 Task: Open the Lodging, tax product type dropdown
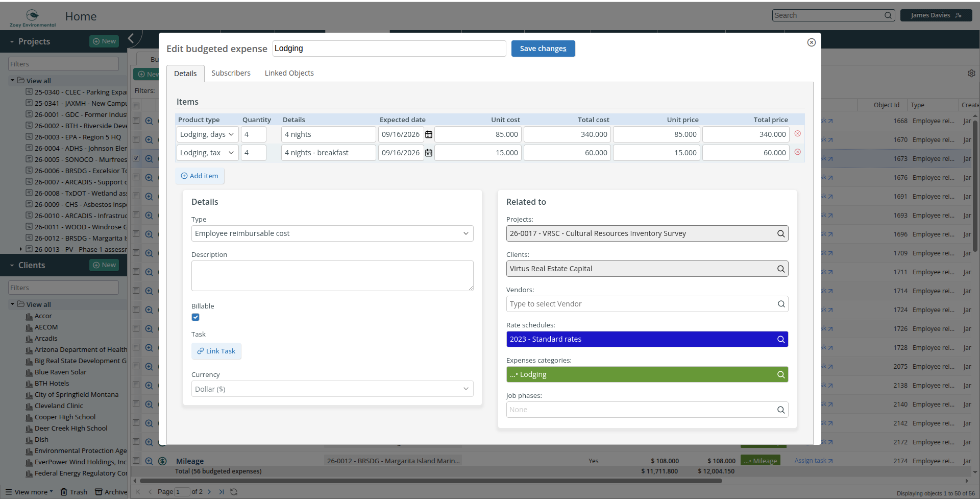click(x=208, y=153)
